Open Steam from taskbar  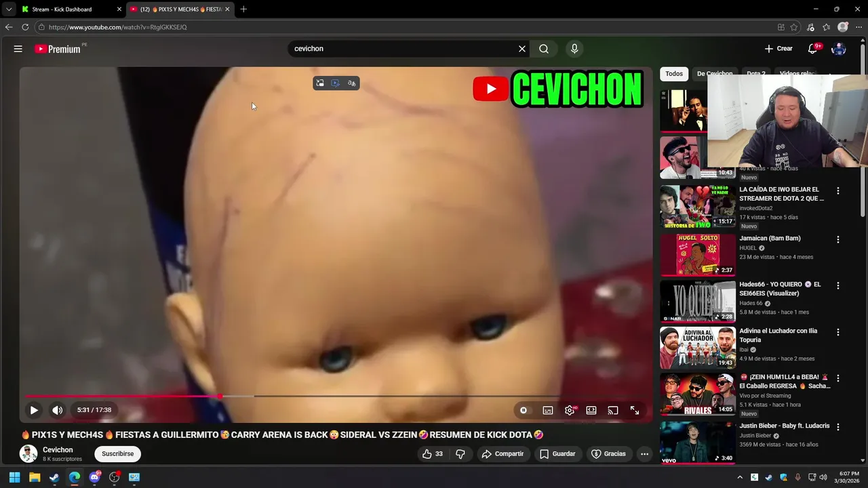(54, 477)
